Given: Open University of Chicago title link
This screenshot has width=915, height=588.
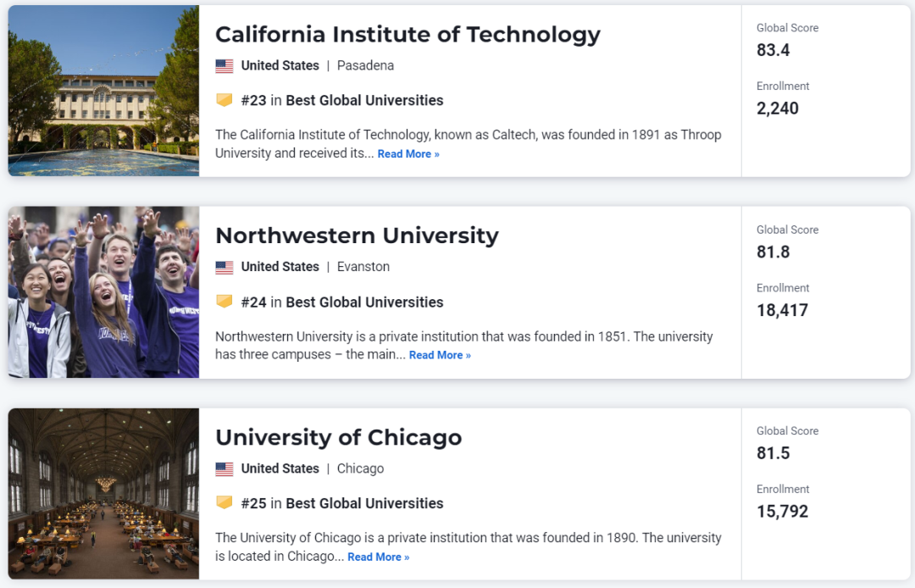Looking at the screenshot, I should point(338,437).
